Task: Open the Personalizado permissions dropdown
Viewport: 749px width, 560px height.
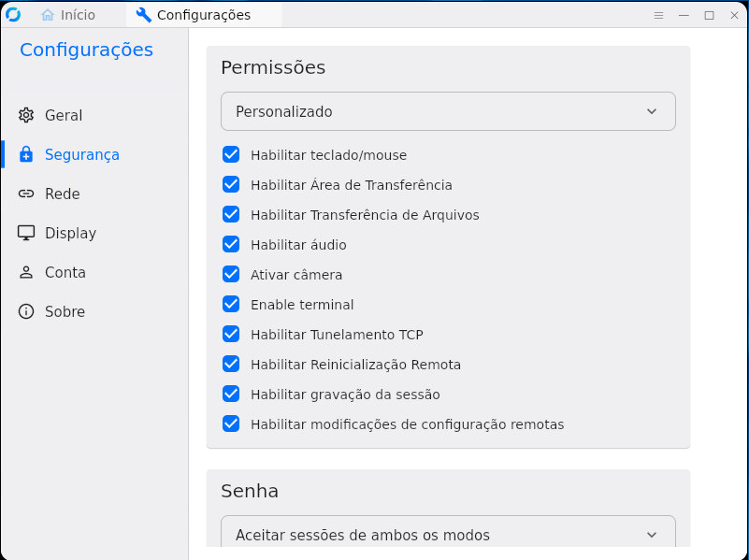Action: (448, 111)
